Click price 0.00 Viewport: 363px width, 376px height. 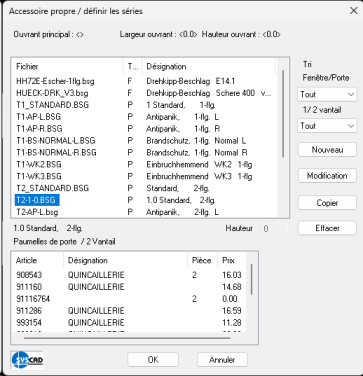coord(230,299)
